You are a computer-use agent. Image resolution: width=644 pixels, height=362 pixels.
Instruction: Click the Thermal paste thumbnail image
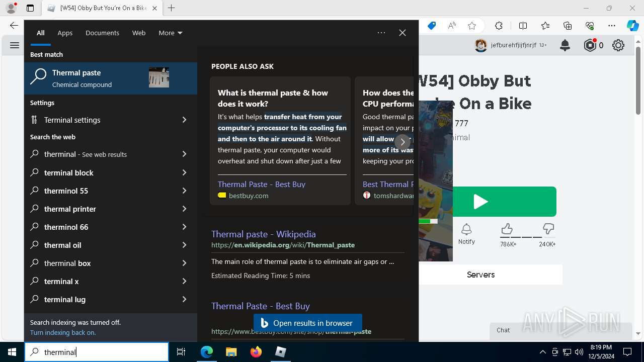pos(159,77)
